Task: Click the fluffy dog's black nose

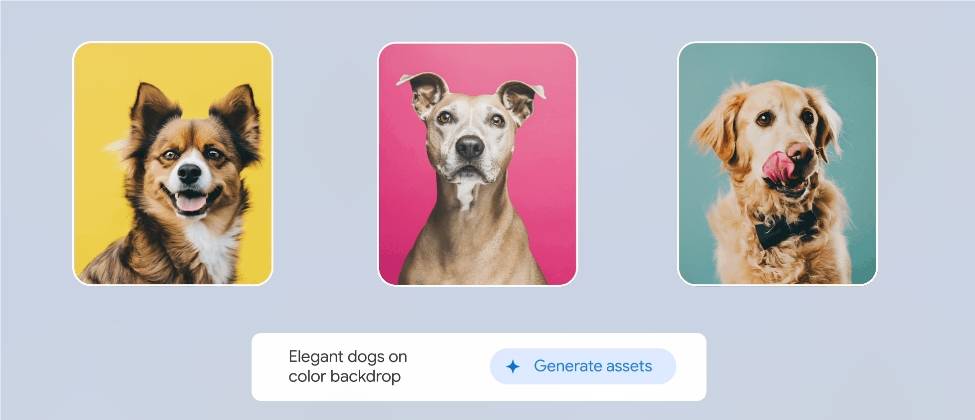Action: click(x=189, y=174)
